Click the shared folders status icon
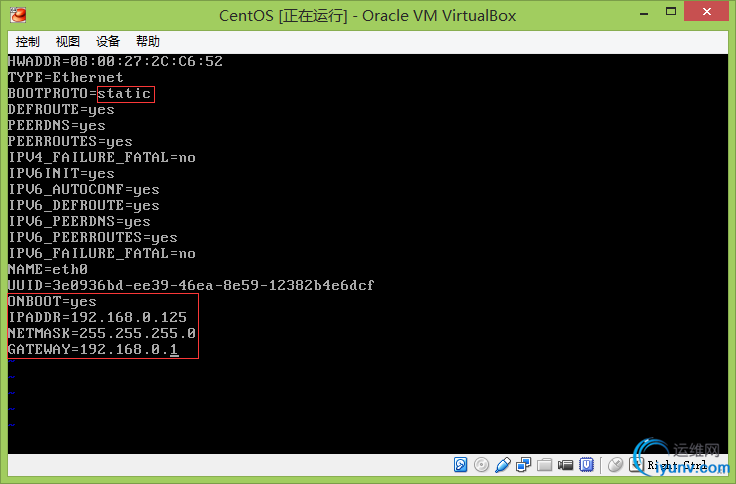Screen dimensions: 736x484 (544, 465)
